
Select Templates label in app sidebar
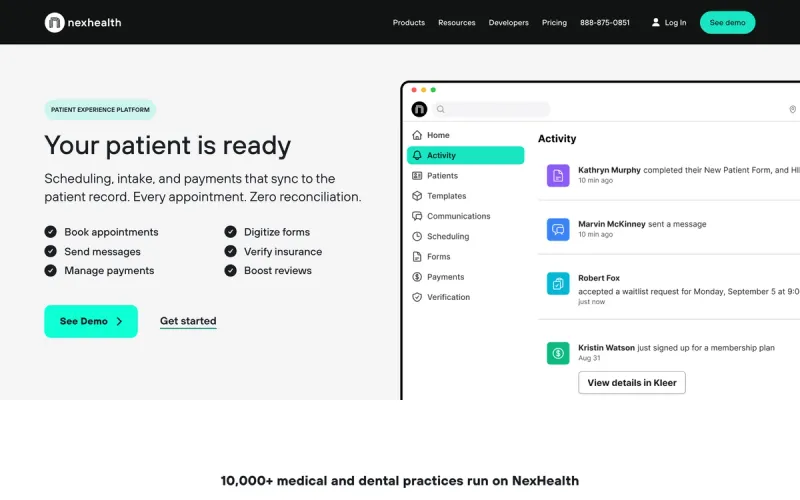click(446, 196)
